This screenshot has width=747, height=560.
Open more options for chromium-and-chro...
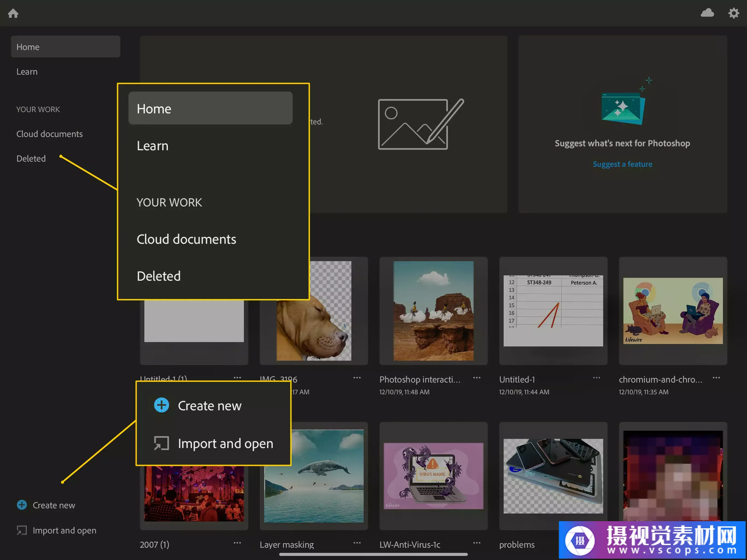point(716,378)
